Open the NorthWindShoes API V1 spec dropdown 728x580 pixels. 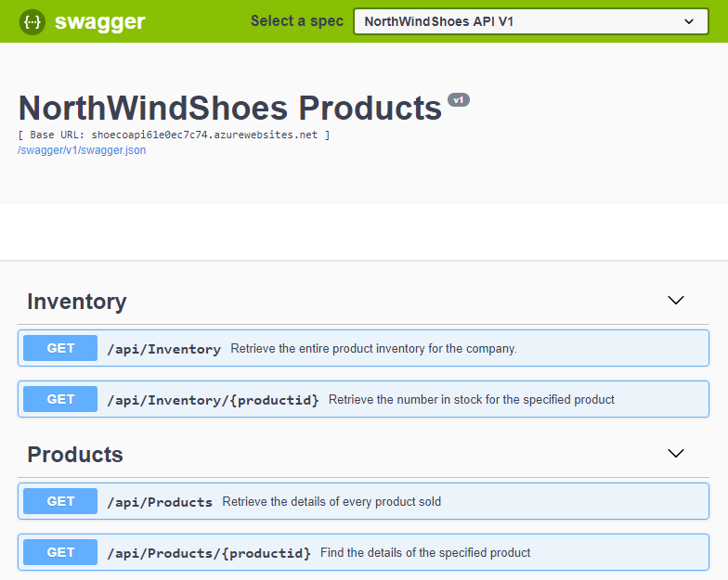click(x=531, y=21)
